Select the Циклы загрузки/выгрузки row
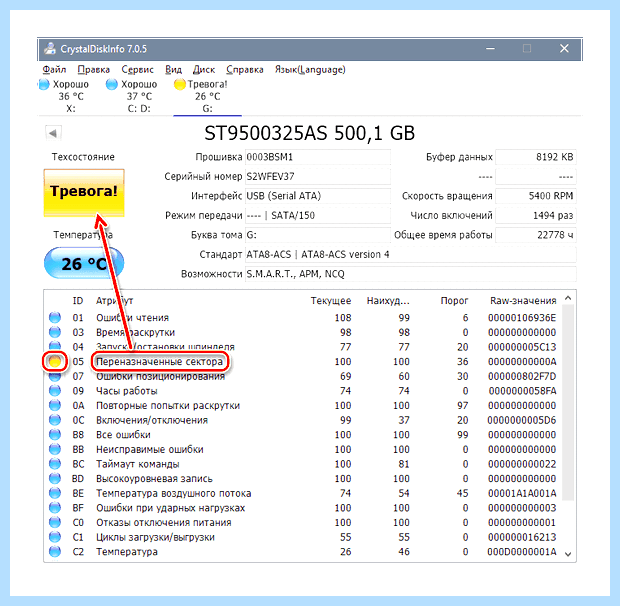Image resolution: width=620 pixels, height=606 pixels. pos(303,537)
